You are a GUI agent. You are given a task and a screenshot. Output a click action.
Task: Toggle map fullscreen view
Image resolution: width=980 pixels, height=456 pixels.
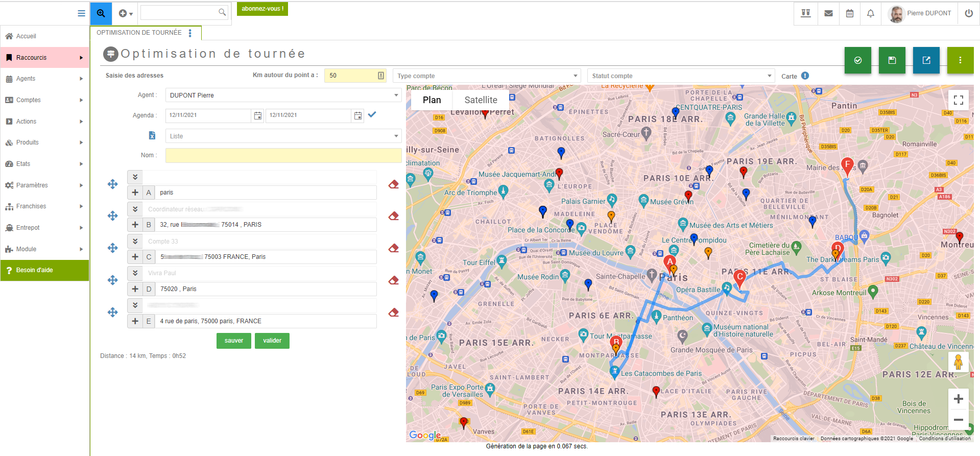coord(959,100)
